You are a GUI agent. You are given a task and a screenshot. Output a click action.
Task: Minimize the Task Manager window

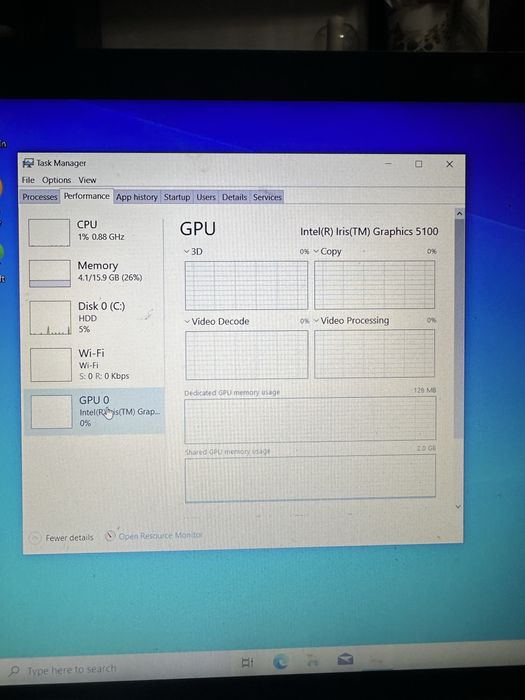[x=388, y=164]
